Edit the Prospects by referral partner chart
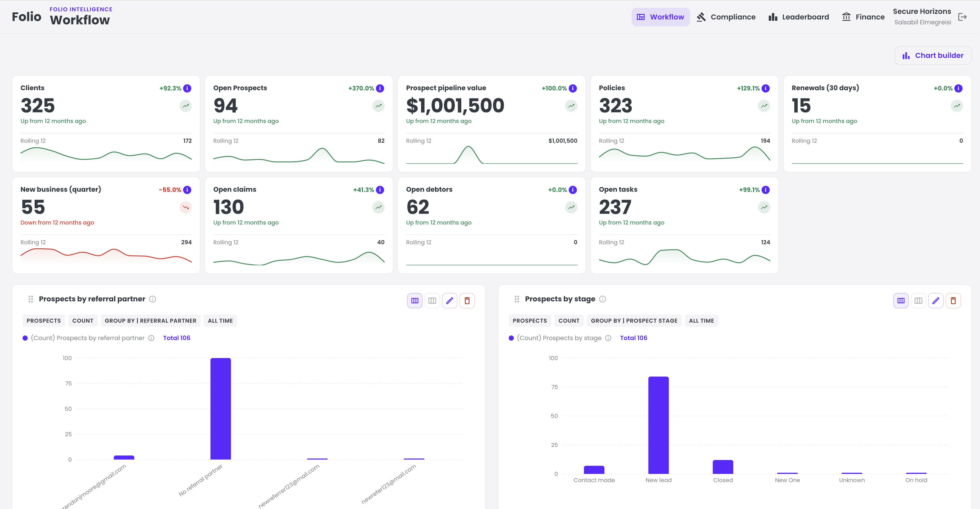Screen dimensions: 980x509 pos(450,301)
